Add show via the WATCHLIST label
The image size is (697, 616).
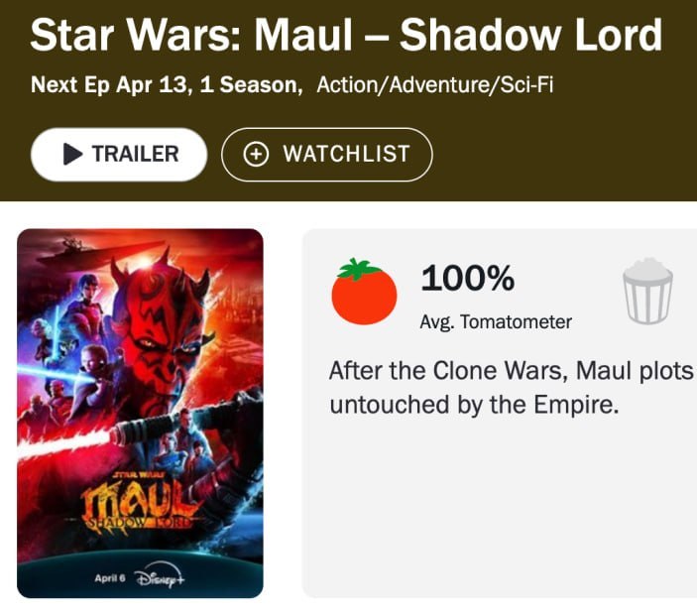(x=346, y=154)
